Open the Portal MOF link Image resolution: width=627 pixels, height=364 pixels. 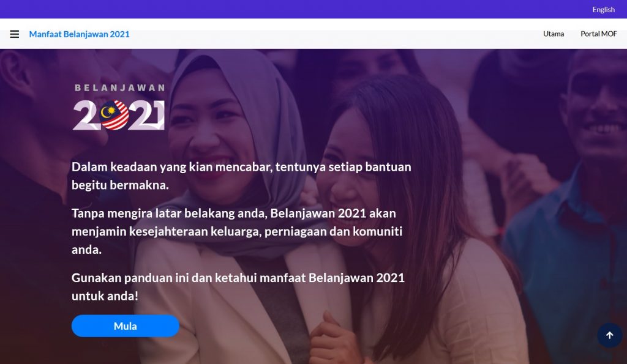(x=599, y=34)
